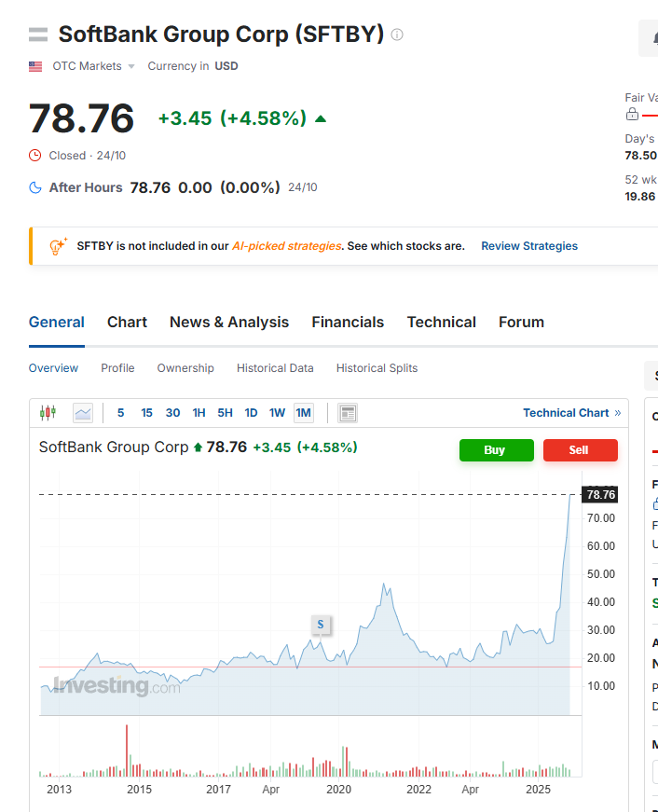The width and height of the screenshot is (658, 812).
Task: Set chart interval to 5H
Action: tap(225, 413)
